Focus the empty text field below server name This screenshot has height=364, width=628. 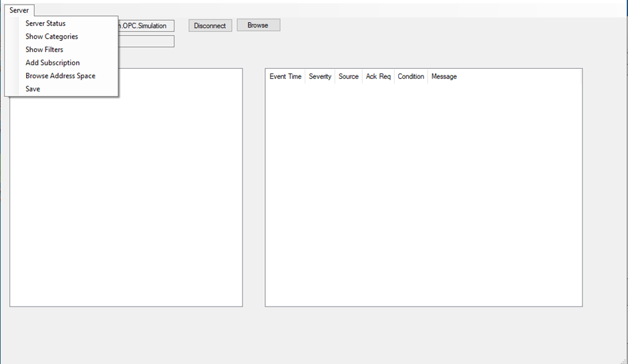pyautogui.click(x=146, y=41)
